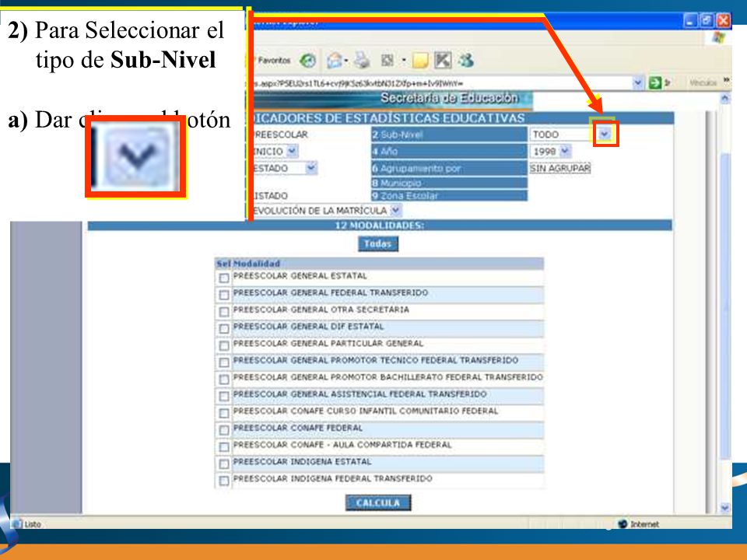The image size is (747, 560).
Task: Click the TODO value in Sub-Nivel field
Action: point(545,135)
